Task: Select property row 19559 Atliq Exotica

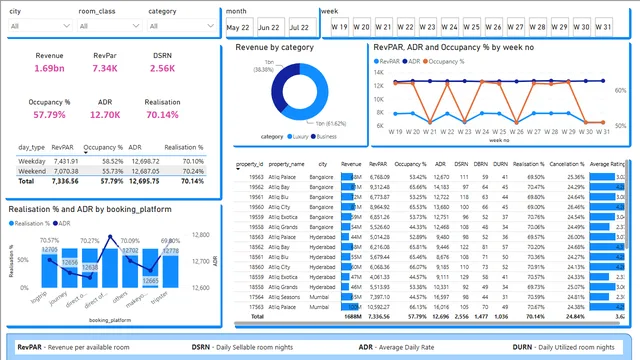Action: coord(429,217)
